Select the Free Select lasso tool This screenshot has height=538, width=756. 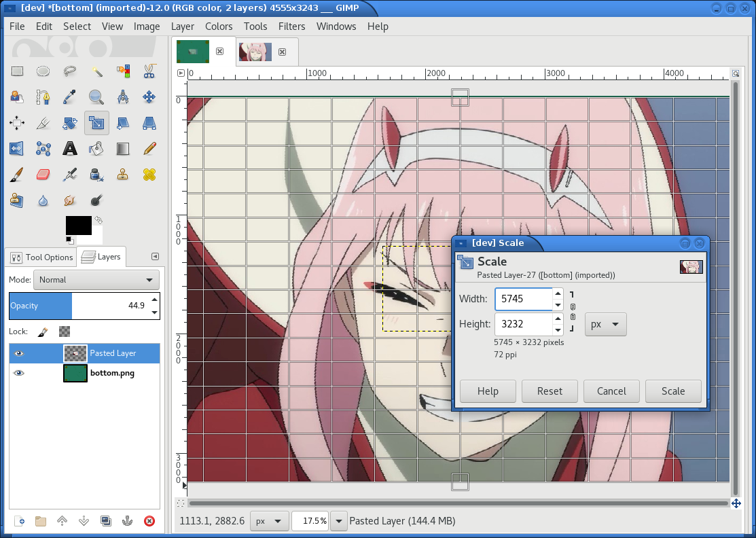pos(70,71)
